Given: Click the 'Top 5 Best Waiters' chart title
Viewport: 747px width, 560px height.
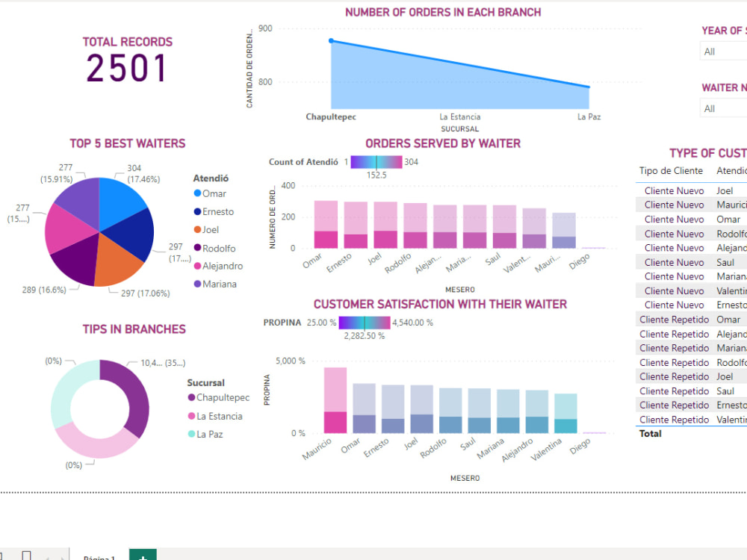Looking at the screenshot, I should pyautogui.click(x=128, y=143).
